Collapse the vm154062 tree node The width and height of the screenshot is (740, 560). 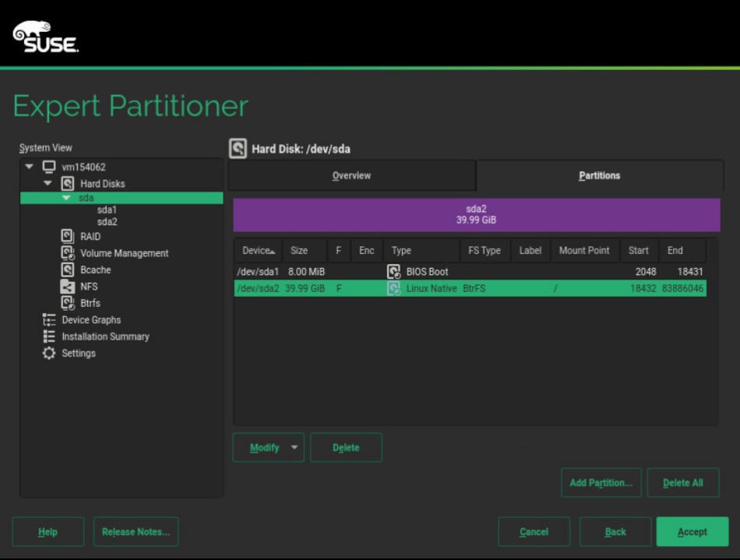point(30,167)
